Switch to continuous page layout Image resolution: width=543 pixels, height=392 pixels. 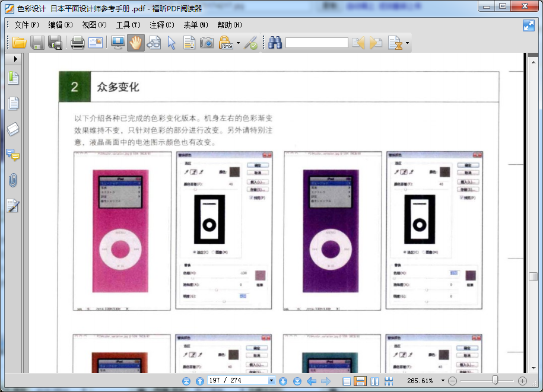(360, 381)
